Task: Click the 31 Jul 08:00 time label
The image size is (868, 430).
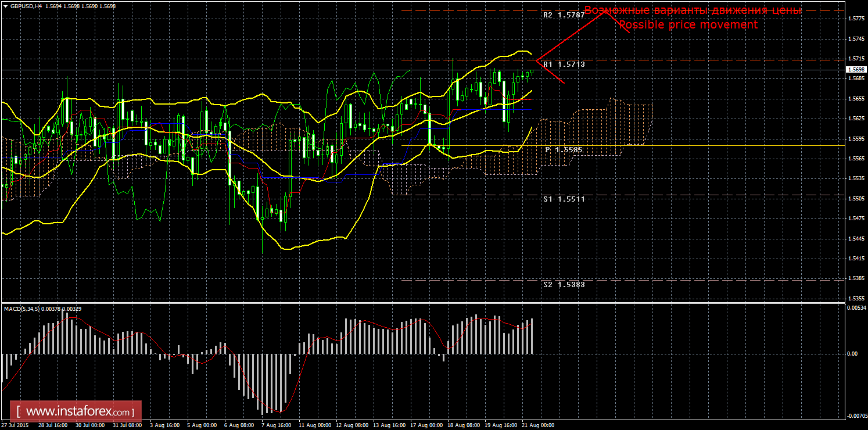Action: point(127,425)
